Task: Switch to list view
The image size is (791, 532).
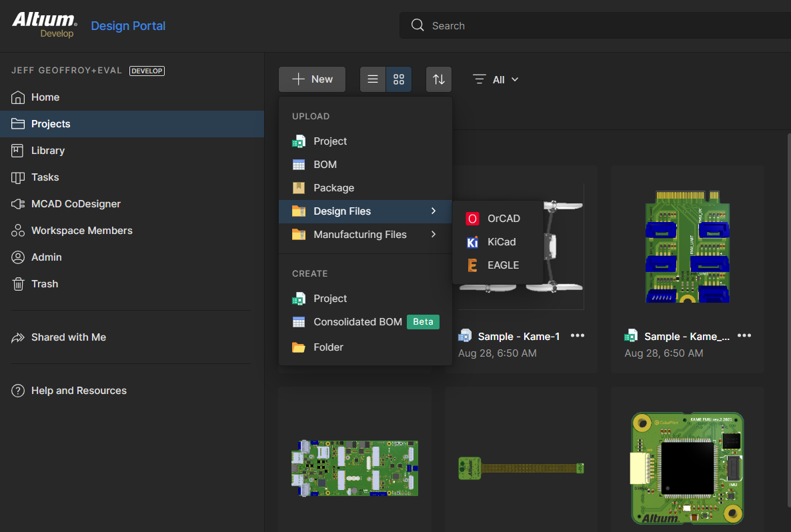Action: tap(373, 79)
